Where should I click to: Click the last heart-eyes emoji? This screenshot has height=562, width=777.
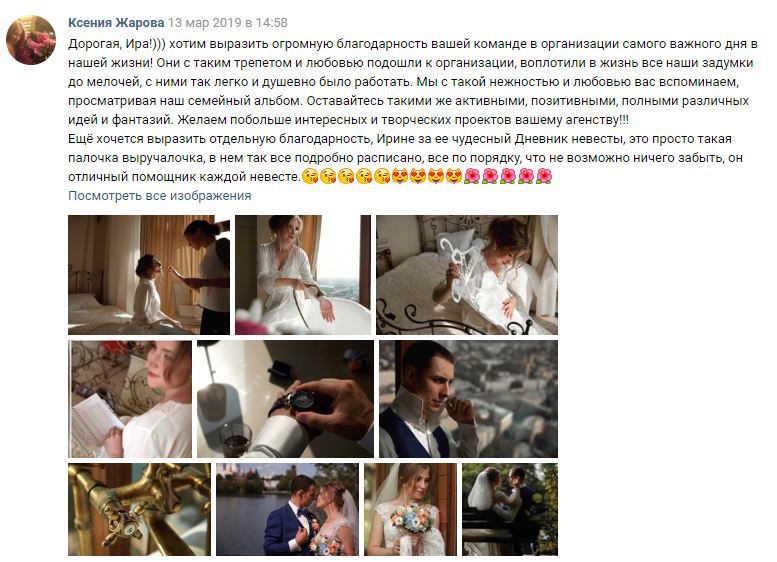coord(454,176)
